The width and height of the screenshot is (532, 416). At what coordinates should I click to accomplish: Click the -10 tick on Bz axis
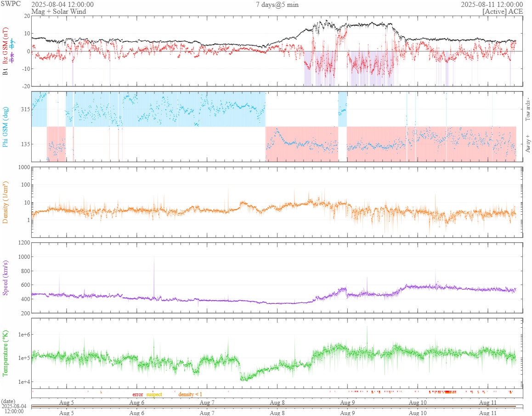tap(26, 68)
